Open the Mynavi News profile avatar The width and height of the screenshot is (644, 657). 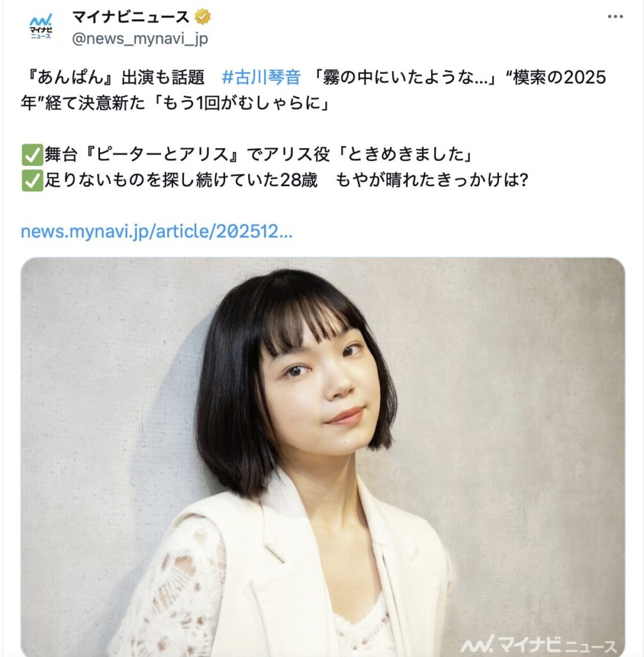point(40,28)
